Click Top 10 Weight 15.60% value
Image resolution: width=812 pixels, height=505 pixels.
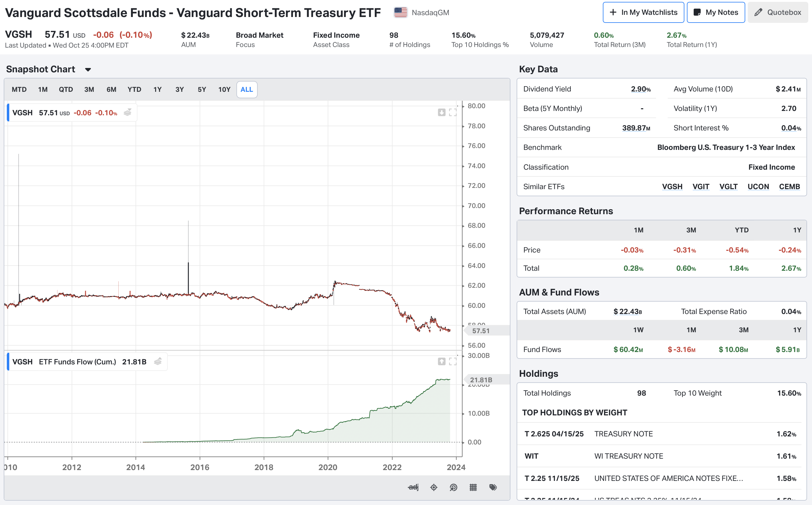tap(789, 393)
